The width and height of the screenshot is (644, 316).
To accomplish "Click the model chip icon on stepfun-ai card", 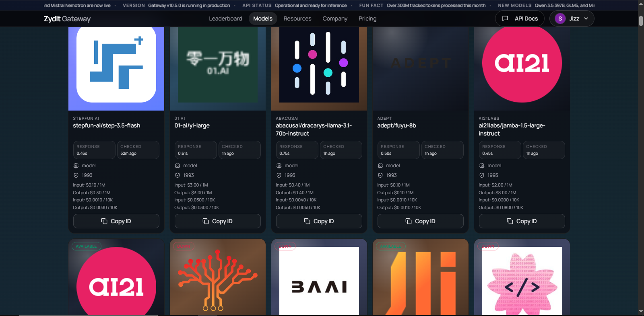I will coord(76,166).
